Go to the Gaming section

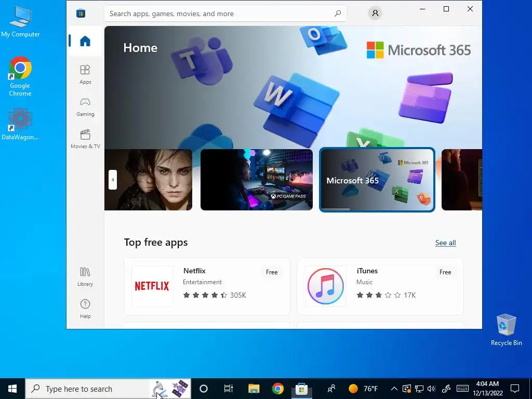[x=85, y=107]
